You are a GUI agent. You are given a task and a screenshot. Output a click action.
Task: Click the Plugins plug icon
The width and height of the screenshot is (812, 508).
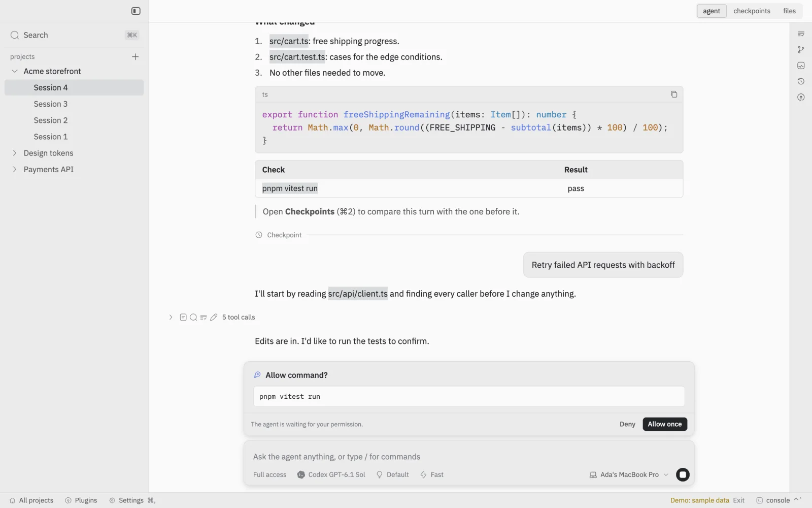[69, 500]
